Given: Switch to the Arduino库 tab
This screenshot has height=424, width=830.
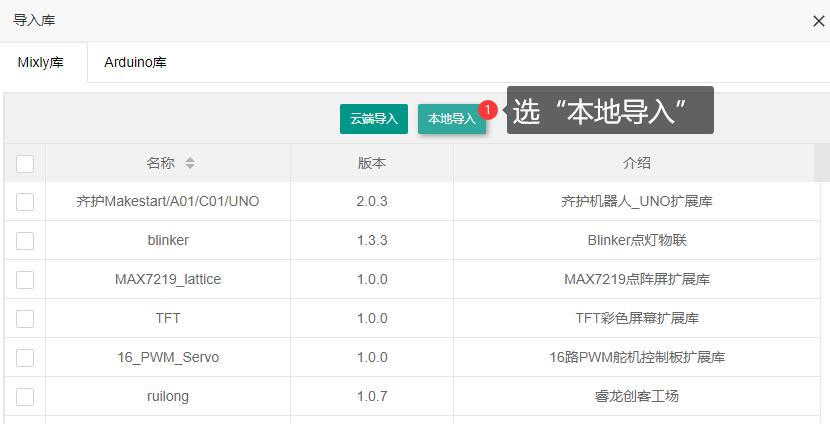Looking at the screenshot, I should tap(135, 62).
